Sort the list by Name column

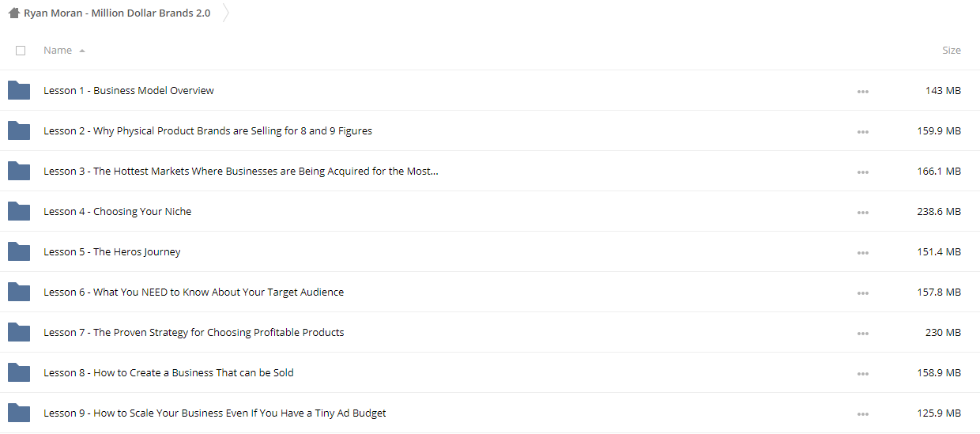[58, 50]
